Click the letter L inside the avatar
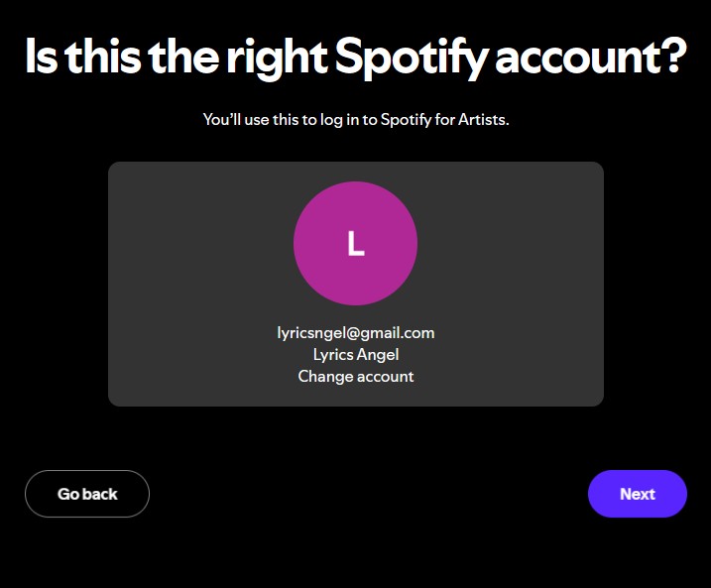The image size is (711, 588). click(355, 244)
